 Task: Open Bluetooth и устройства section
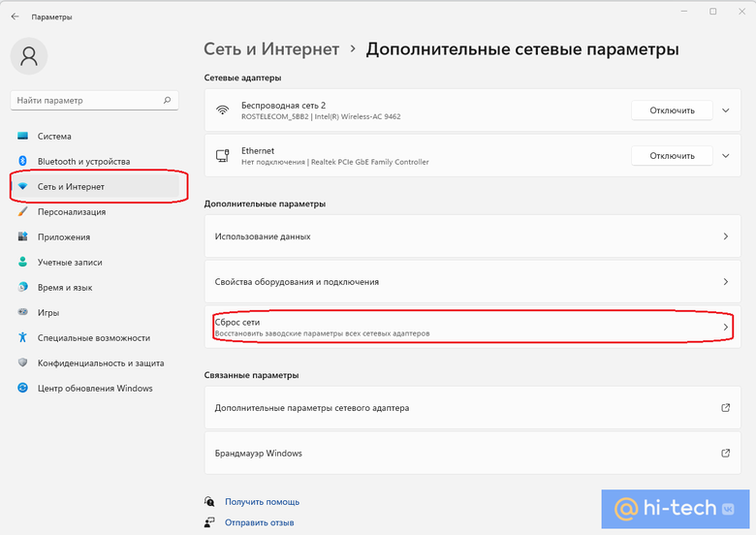pos(95,161)
